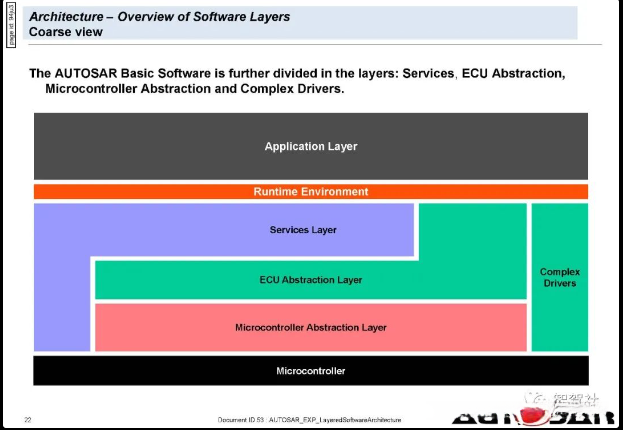Click the AUTOSAR logo in corner

click(532, 417)
